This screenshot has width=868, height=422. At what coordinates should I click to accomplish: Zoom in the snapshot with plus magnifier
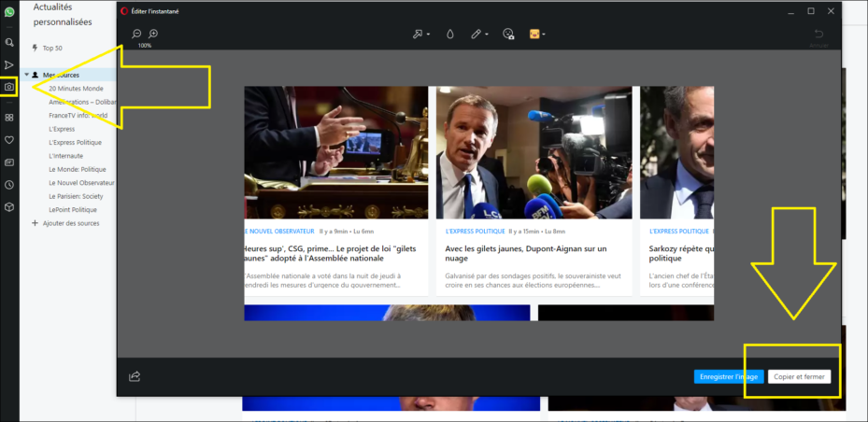(153, 34)
